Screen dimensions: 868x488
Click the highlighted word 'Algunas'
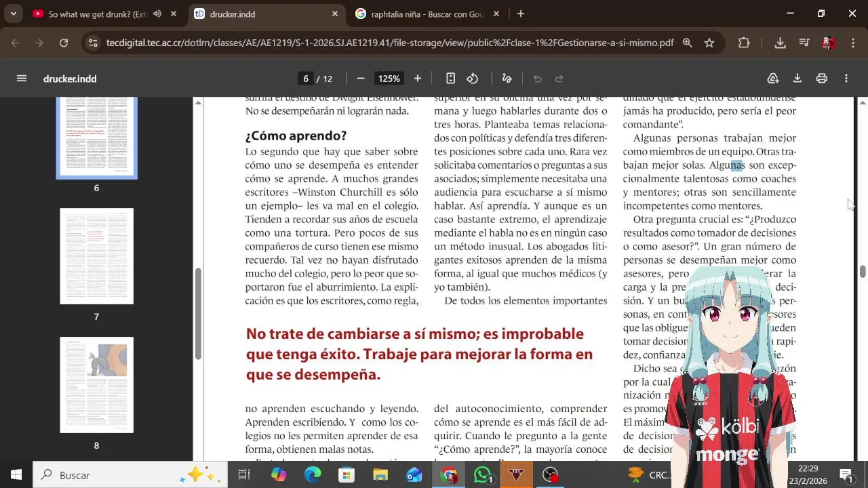pyautogui.click(x=727, y=165)
